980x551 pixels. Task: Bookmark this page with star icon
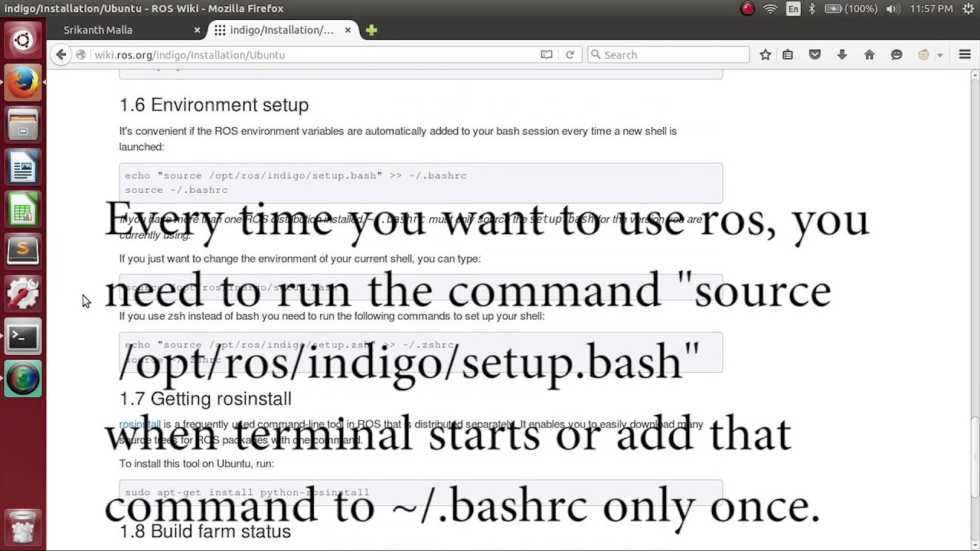[765, 54]
